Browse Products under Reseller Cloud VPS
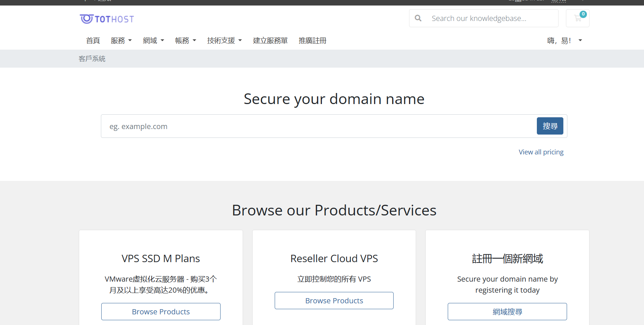Image resolution: width=644 pixels, height=325 pixels. (x=334, y=301)
